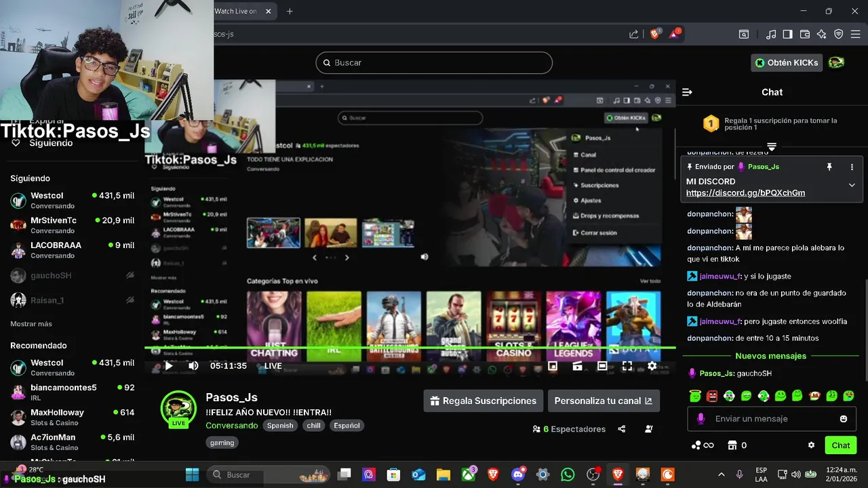The width and height of the screenshot is (868, 488).
Task: Open the new tab plus button
Action: point(290,11)
